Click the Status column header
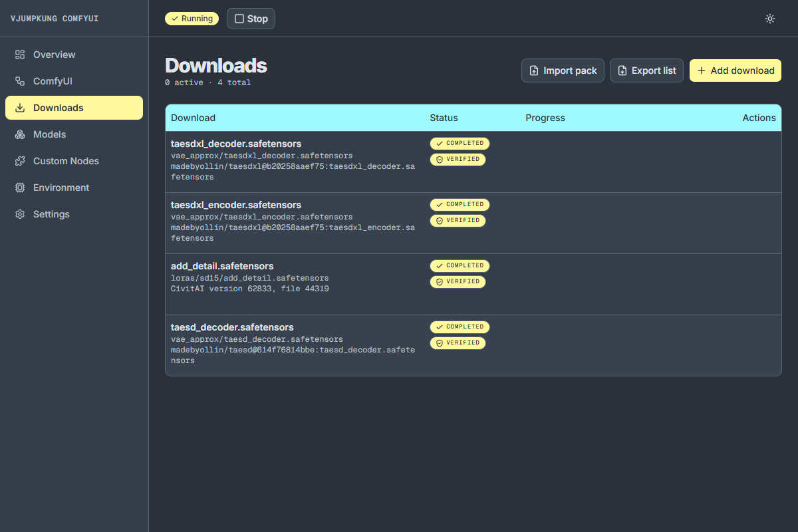 point(444,118)
